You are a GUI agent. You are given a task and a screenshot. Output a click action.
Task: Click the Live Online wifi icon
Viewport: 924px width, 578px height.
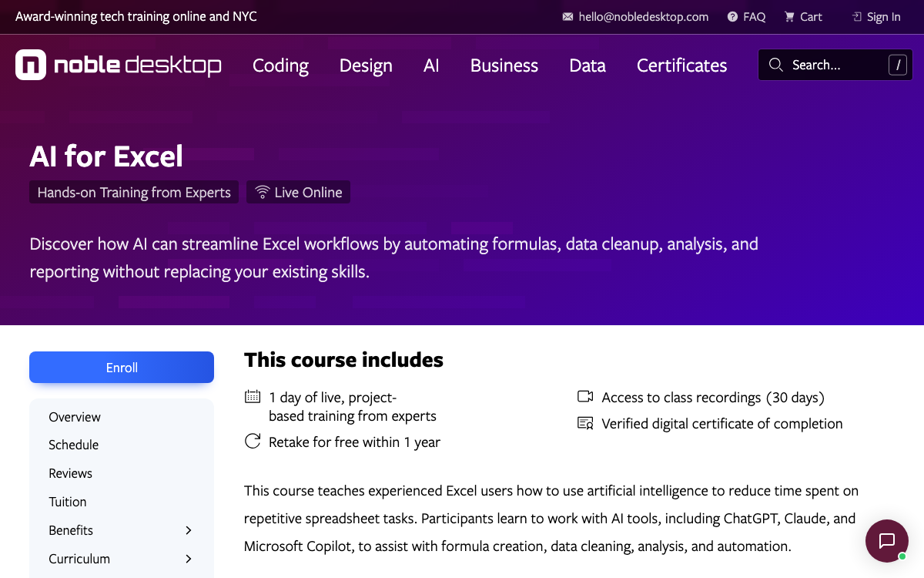tap(263, 192)
